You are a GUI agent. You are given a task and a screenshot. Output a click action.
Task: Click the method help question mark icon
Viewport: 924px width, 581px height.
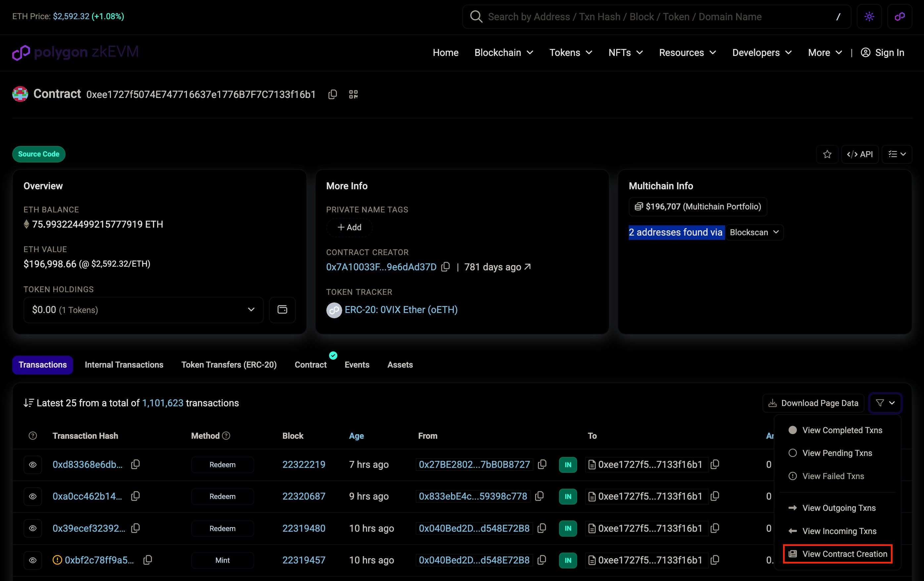[226, 435]
